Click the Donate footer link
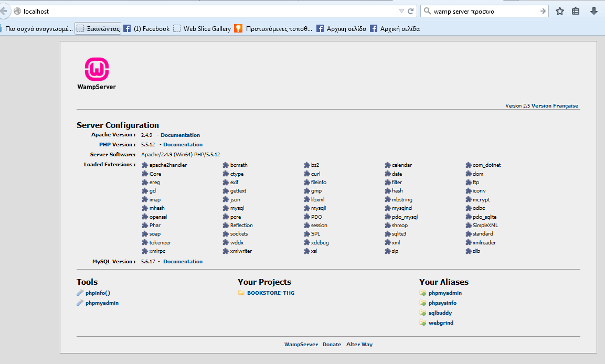This screenshot has height=364, width=605. 332,345
